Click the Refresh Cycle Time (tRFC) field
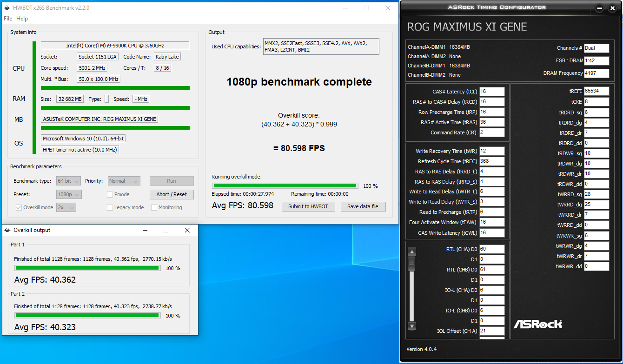 point(492,161)
